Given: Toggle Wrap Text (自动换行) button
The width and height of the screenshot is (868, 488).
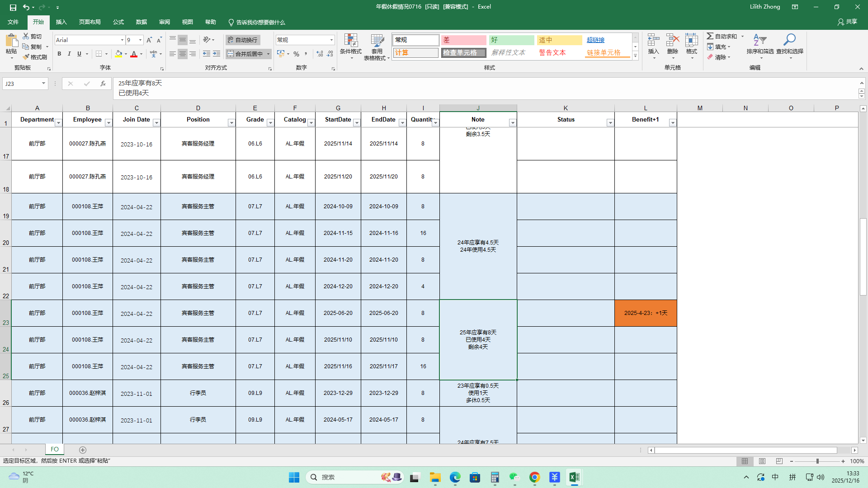Looking at the screenshot, I should 243,40.
